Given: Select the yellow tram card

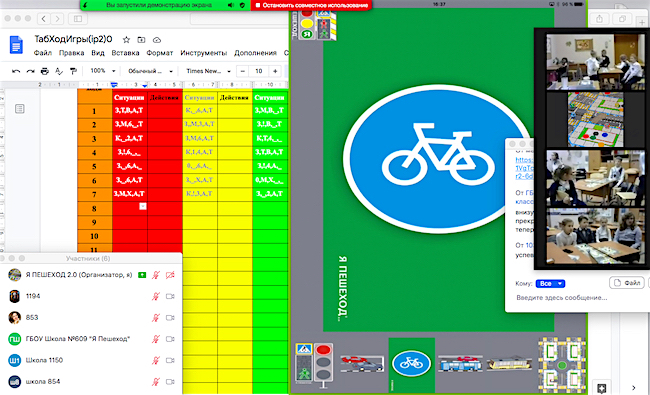Looking at the screenshot, I should point(509,363).
